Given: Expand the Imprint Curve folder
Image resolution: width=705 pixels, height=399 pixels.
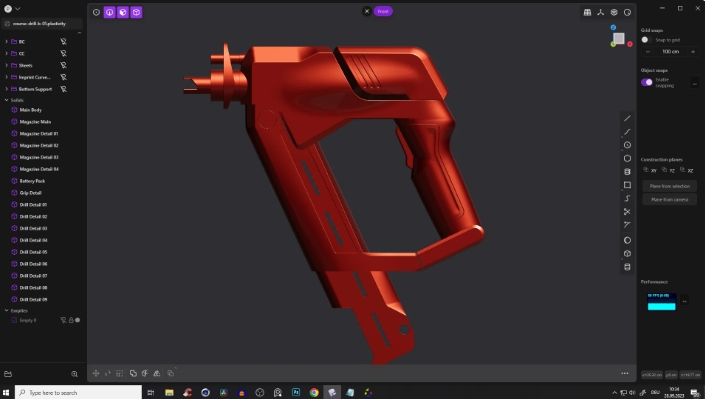Looking at the screenshot, I should [6, 77].
